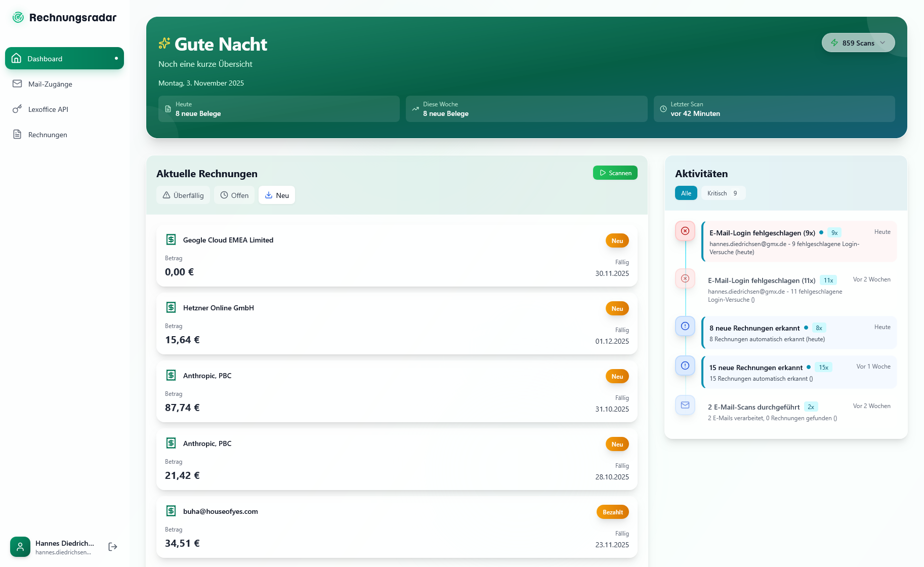
Task: Click the Rechnungsradar radar logo icon
Action: click(x=18, y=18)
